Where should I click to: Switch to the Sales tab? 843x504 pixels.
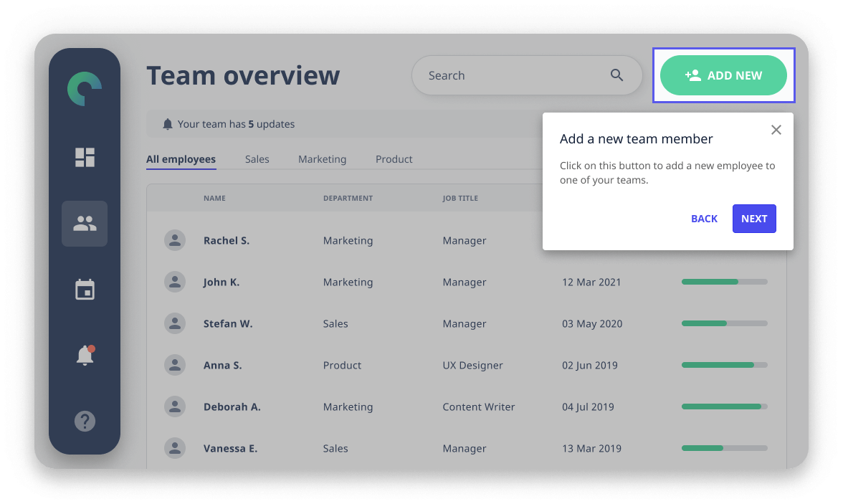(x=257, y=159)
